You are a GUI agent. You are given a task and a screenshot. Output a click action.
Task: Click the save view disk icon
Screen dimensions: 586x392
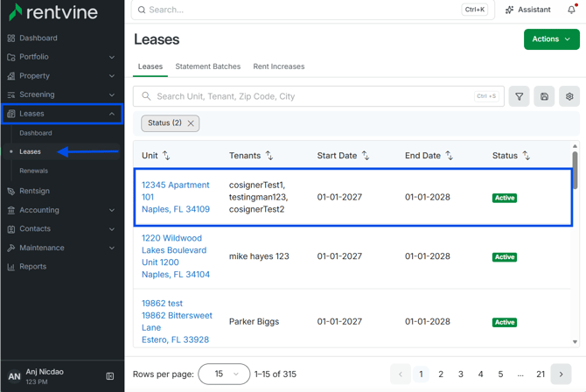click(x=544, y=96)
